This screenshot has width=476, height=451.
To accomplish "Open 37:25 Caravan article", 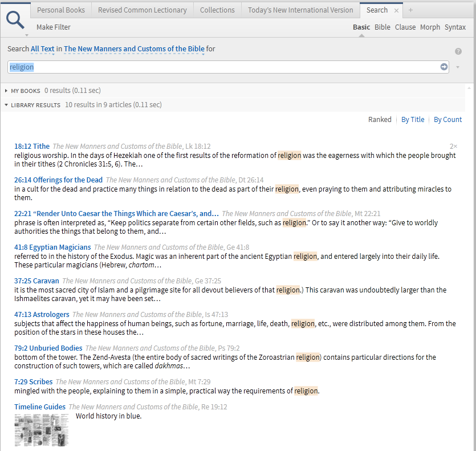I will (36, 281).
